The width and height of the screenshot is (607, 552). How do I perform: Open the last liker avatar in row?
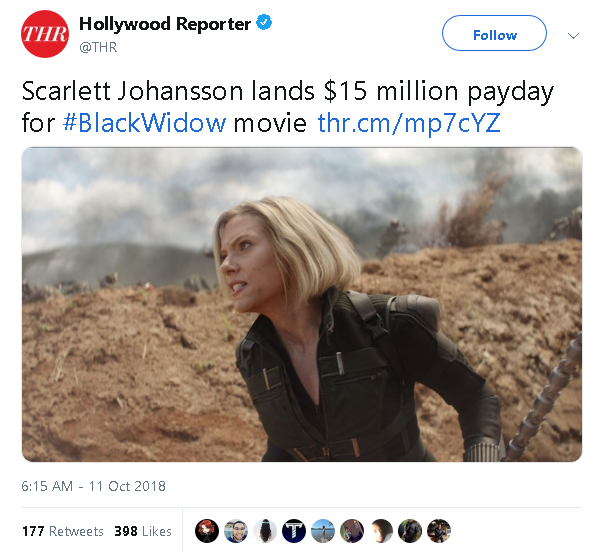tap(439, 531)
